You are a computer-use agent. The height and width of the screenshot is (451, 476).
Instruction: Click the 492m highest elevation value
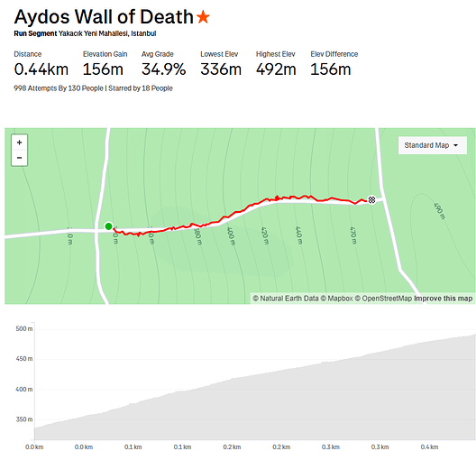tap(276, 69)
